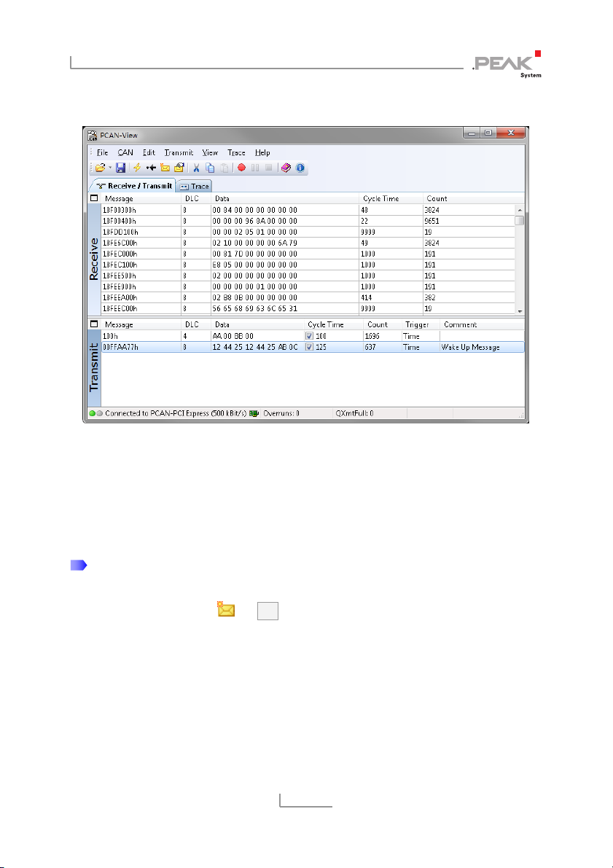
Task: Save using the floppy disk icon
Action: click(121, 168)
